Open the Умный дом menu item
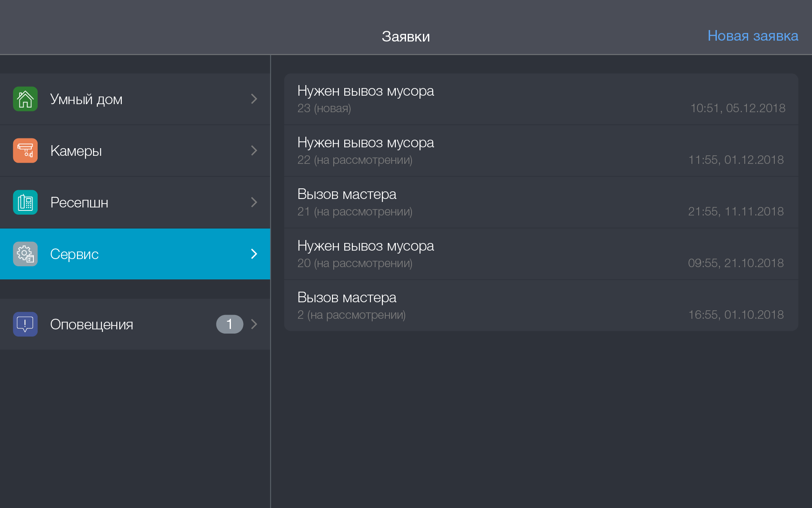This screenshot has height=508, width=812. [86, 99]
